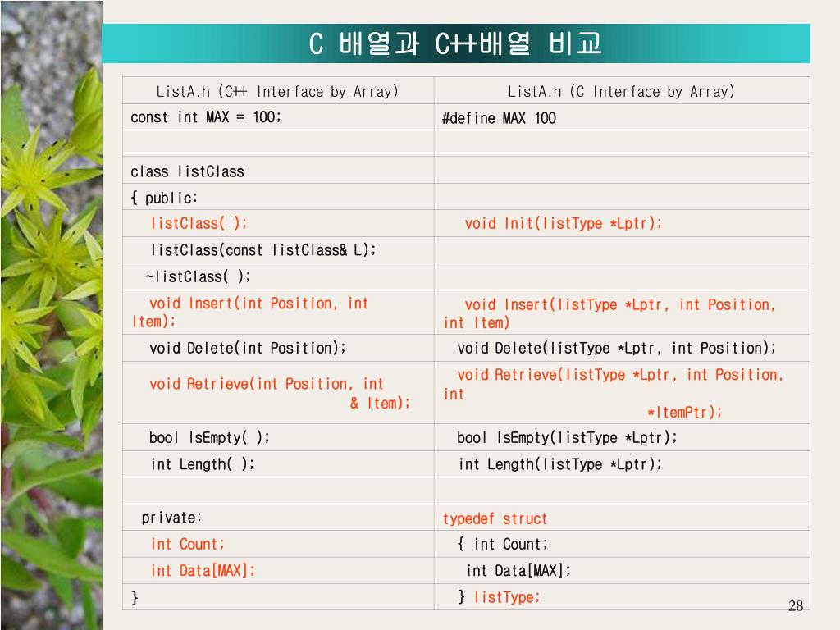Click 'void Delete(listType *Lptr, int Position);'
The width and height of the screenshot is (840, 630).
pyautogui.click(x=617, y=348)
